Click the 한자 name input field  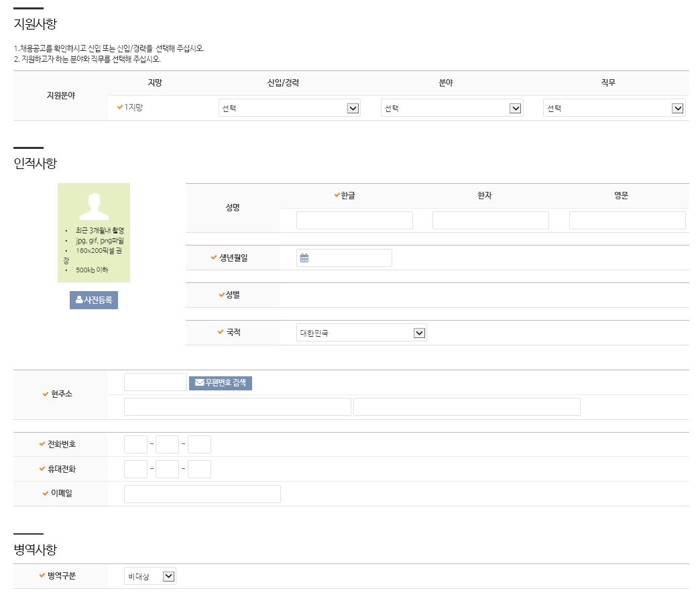click(x=490, y=221)
